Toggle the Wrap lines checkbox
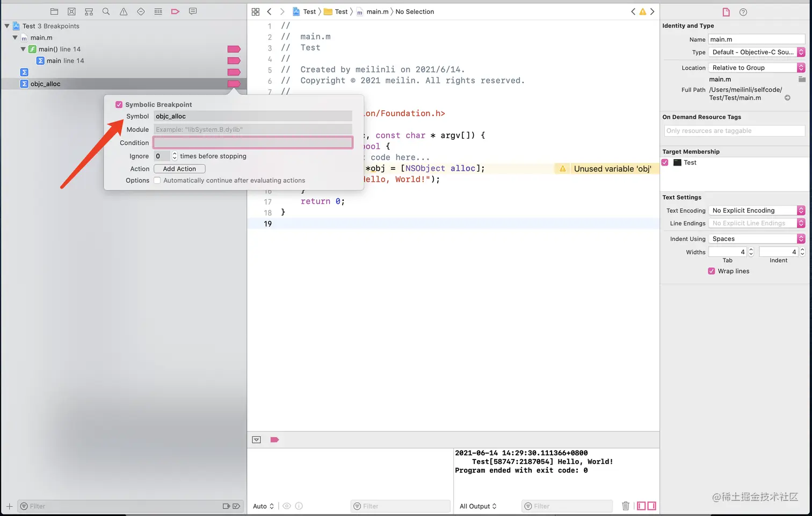The width and height of the screenshot is (812, 516). pyautogui.click(x=712, y=271)
